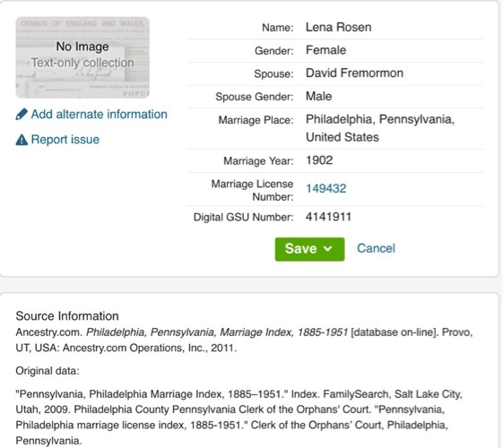Image resolution: width=503 pixels, height=448 pixels.
Task: Click the green Save button
Action: click(309, 249)
